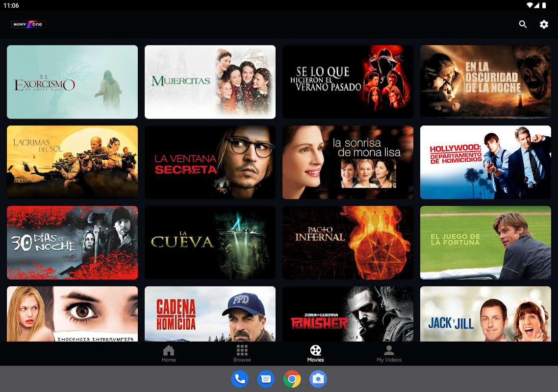Screen dimensions: 558x392
Task: Open Zona de Guerra Punisher movie
Action: [x=348, y=314]
